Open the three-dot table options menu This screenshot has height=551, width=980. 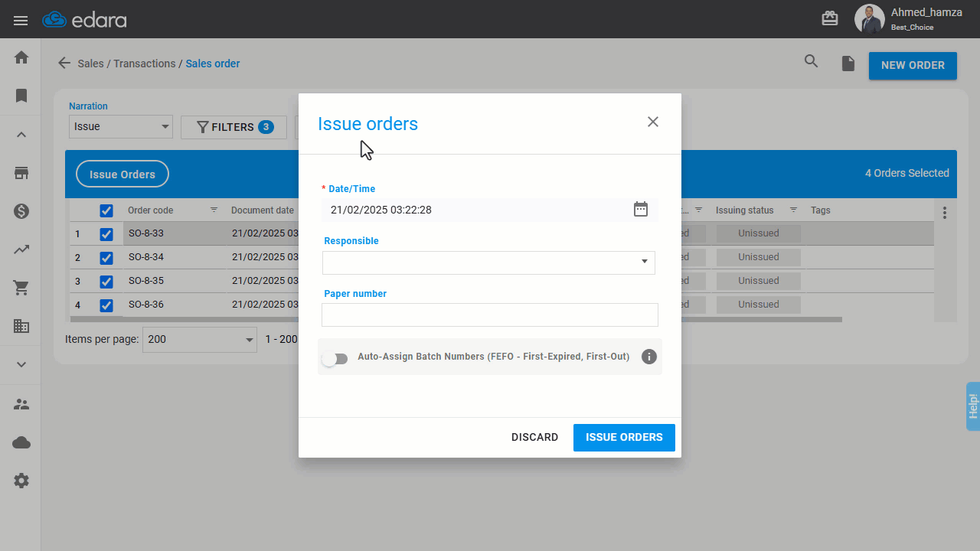tap(945, 212)
